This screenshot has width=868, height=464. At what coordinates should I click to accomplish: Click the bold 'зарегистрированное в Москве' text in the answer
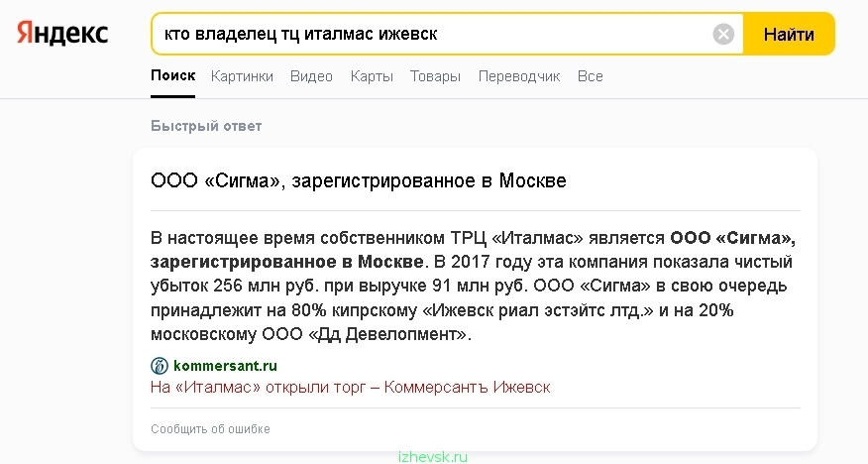[287, 262]
